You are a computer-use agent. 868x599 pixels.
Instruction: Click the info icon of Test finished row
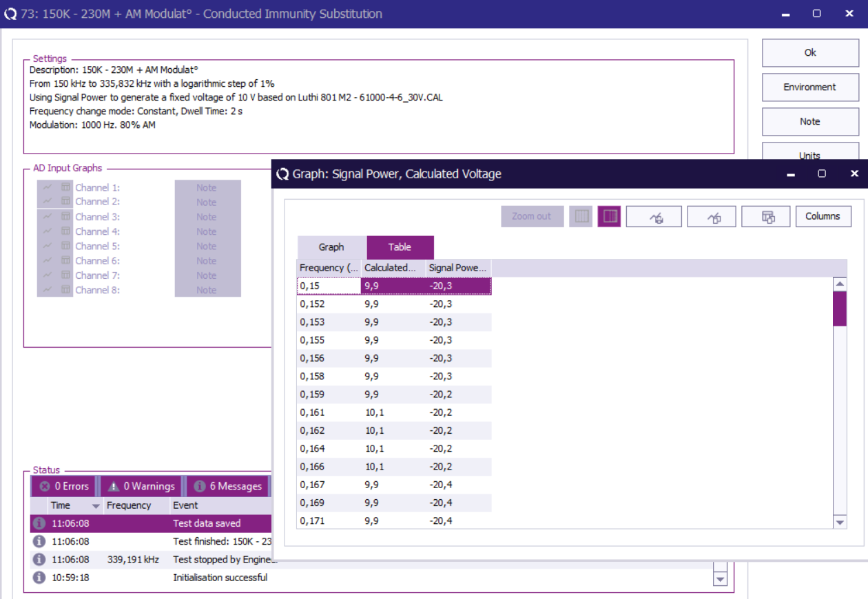[39, 541]
